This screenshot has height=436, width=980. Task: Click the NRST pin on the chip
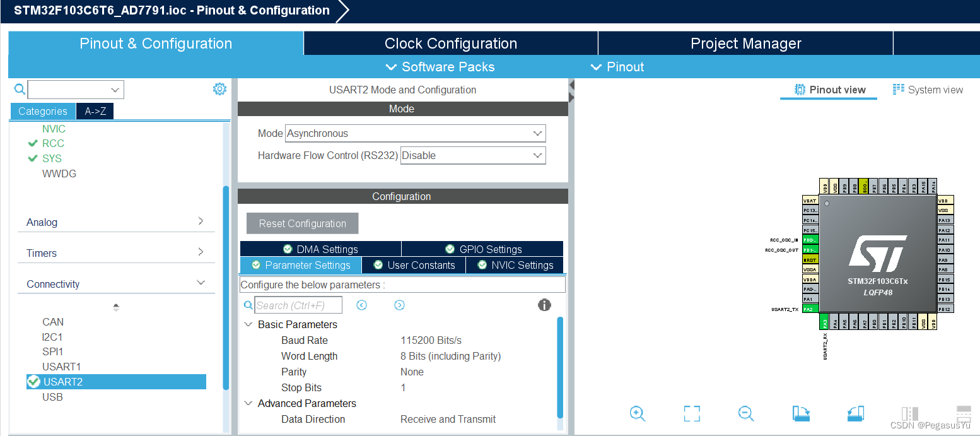(810, 259)
